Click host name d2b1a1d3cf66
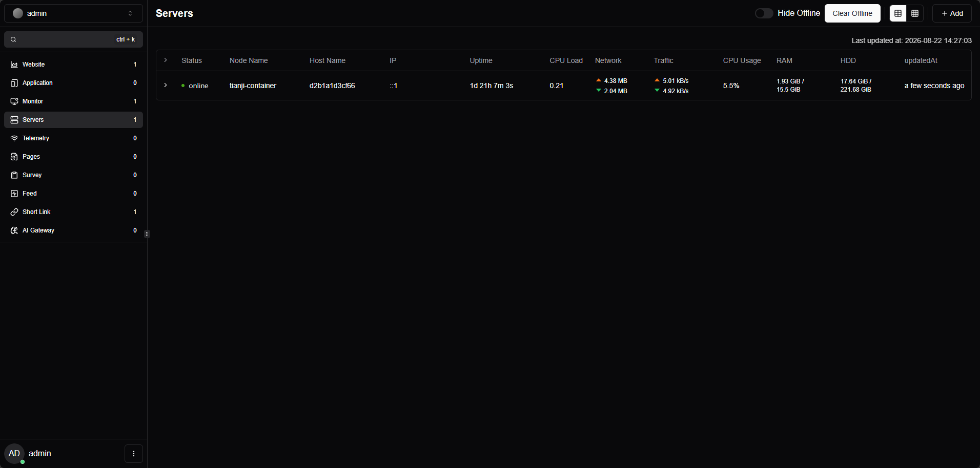Image resolution: width=980 pixels, height=468 pixels. click(x=332, y=86)
